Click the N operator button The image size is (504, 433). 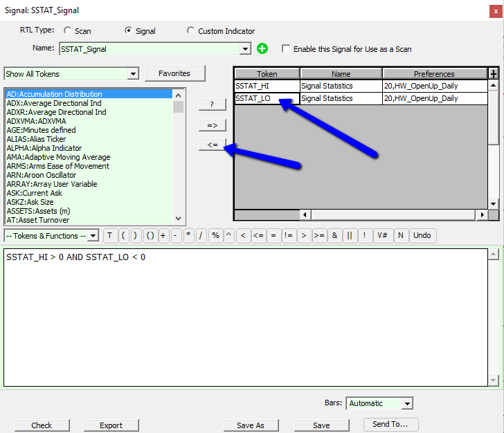point(400,235)
